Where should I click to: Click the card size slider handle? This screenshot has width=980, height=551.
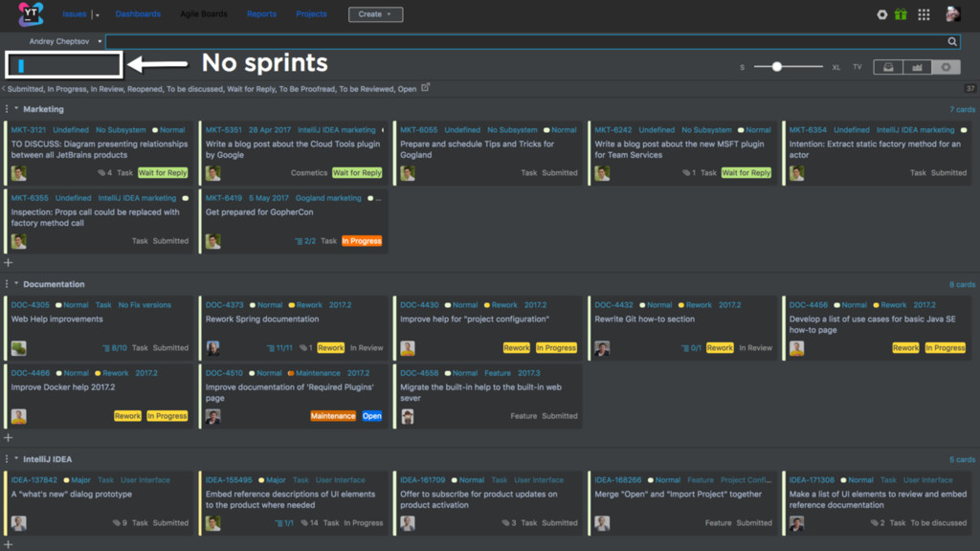(777, 66)
